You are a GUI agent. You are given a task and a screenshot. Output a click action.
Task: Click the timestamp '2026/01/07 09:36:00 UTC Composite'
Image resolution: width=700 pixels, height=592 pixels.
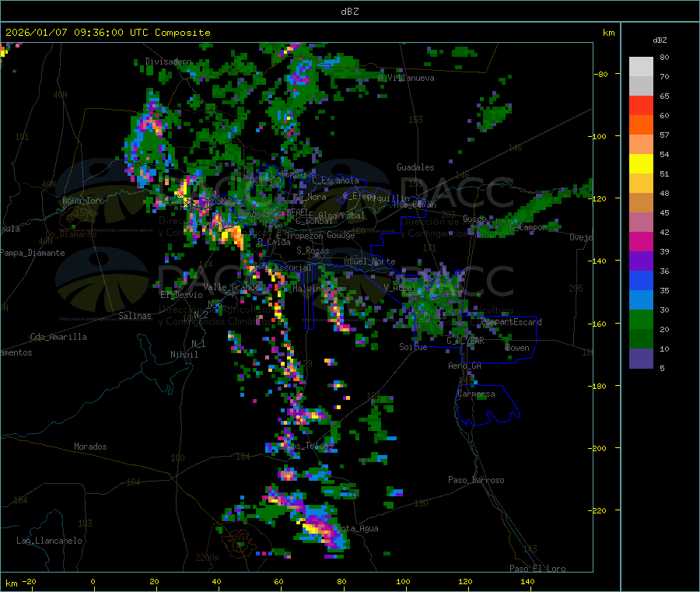(x=107, y=33)
